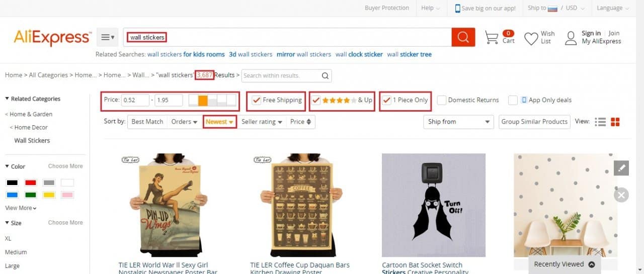Click the search within results magnifier
This screenshot has width=644, height=274.
325,76
